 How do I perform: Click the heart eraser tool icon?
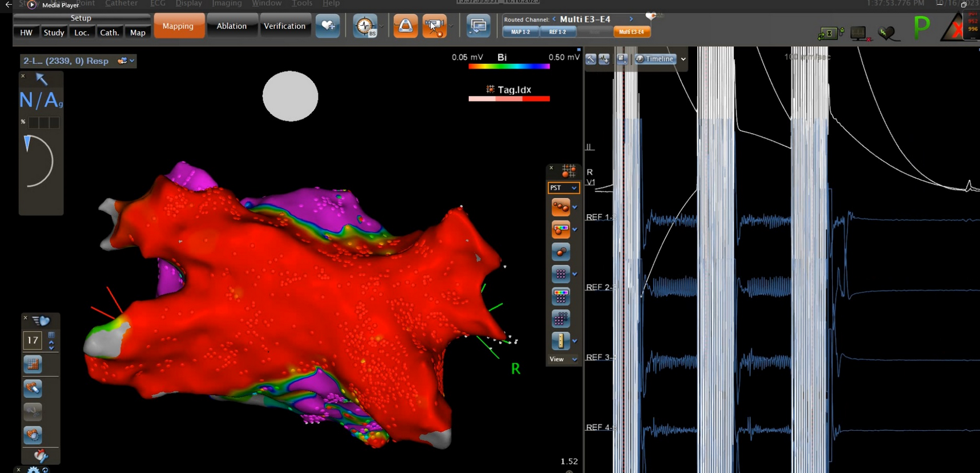(x=33, y=388)
